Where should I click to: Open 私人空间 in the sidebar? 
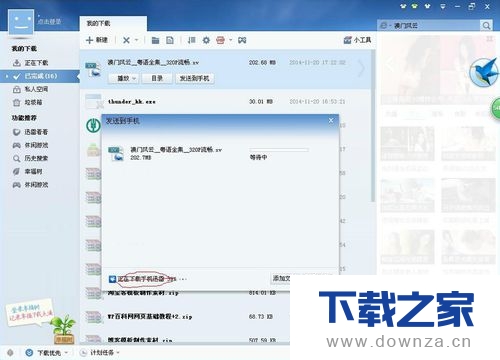pos(36,89)
